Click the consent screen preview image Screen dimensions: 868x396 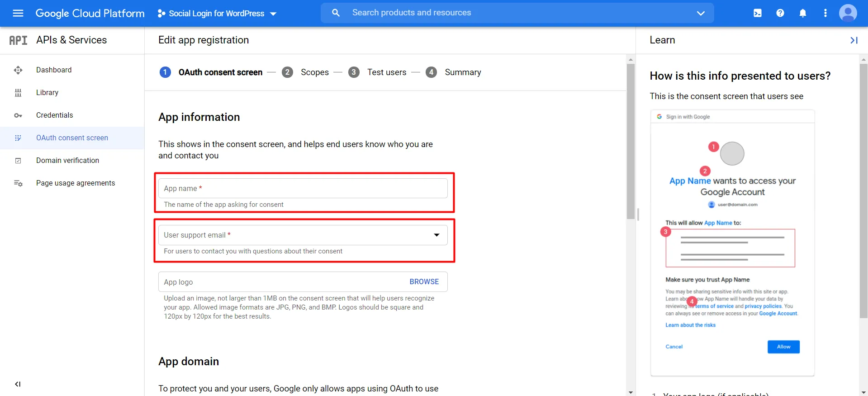coord(732,243)
